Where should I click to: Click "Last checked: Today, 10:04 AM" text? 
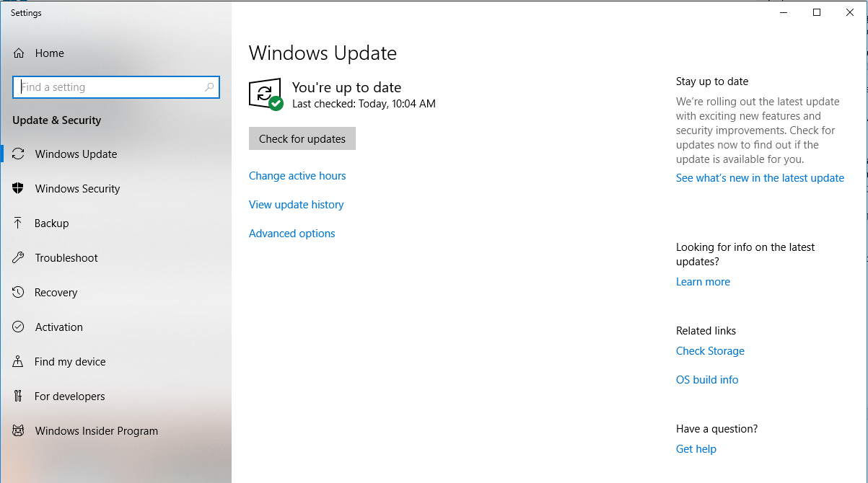pos(364,104)
